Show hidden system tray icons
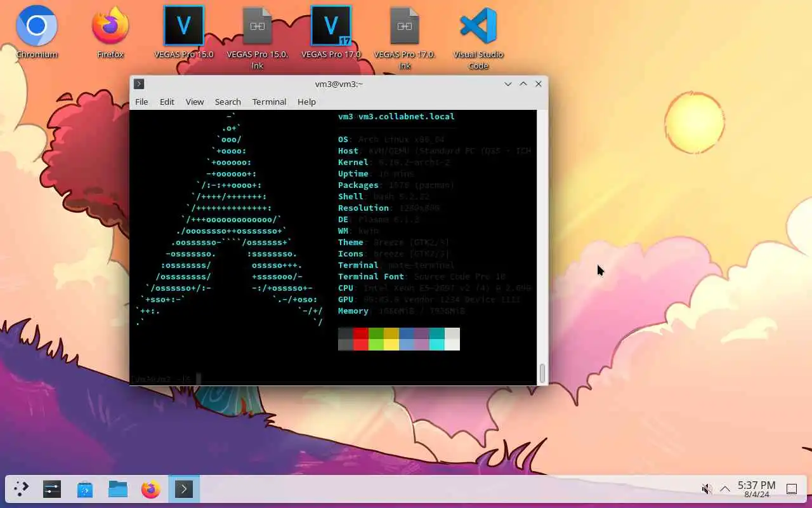Image resolution: width=812 pixels, height=508 pixels. [x=724, y=489]
